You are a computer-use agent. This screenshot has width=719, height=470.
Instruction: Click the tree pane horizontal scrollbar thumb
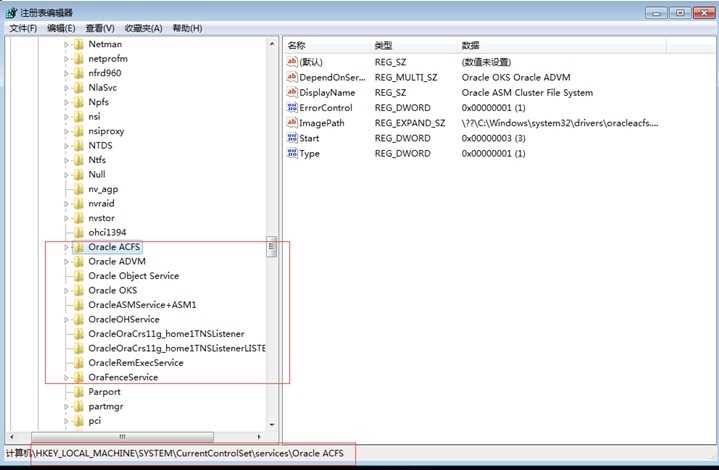[122, 437]
